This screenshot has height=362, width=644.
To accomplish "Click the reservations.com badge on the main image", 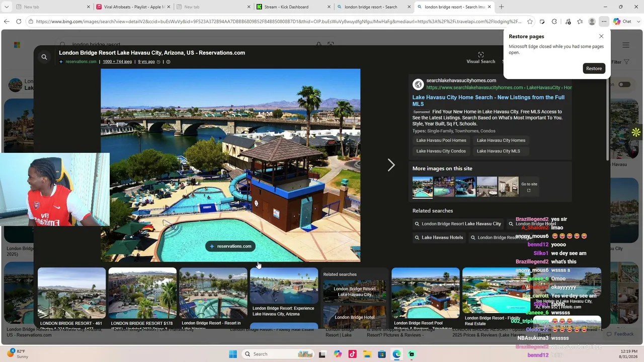I will tap(230, 246).
